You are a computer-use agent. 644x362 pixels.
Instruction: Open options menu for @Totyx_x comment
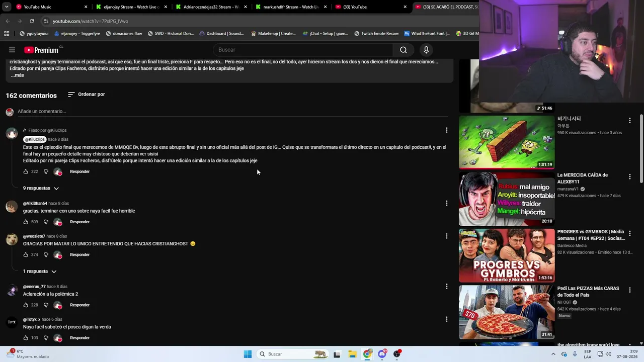[x=446, y=319]
